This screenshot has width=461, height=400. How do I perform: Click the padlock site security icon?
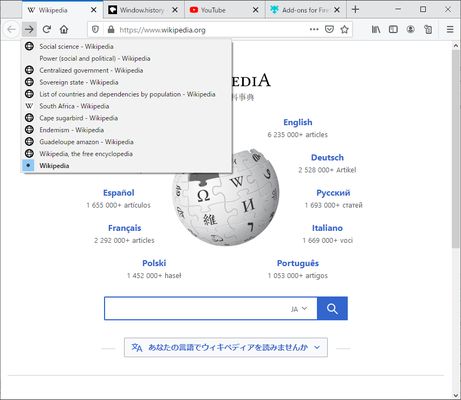click(111, 30)
